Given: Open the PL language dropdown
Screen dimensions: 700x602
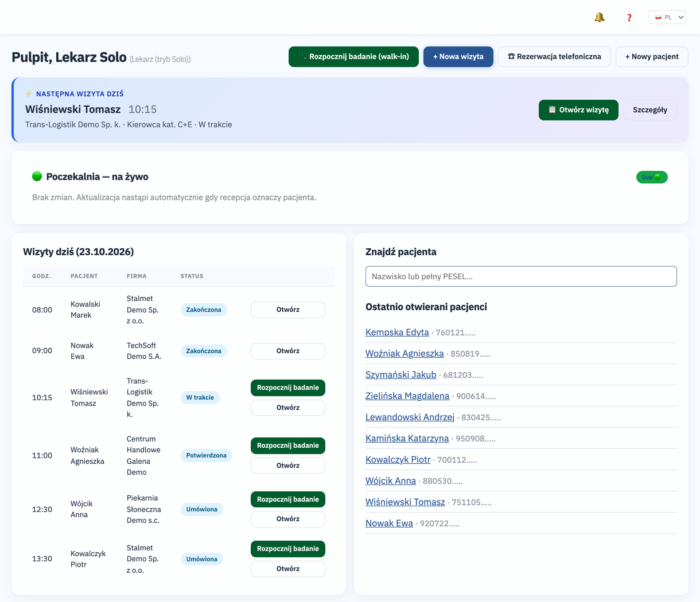Looking at the screenshot, I should (x=667, y=17).
